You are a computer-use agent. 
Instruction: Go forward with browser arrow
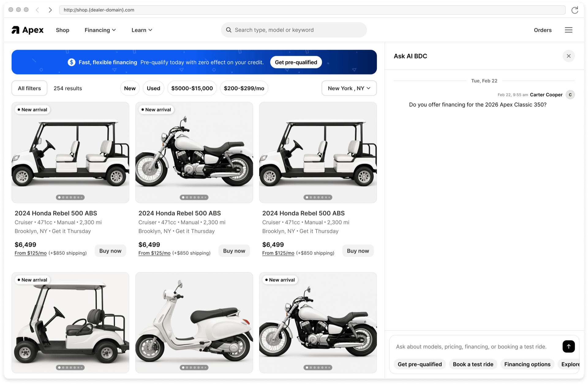point(50,10)
